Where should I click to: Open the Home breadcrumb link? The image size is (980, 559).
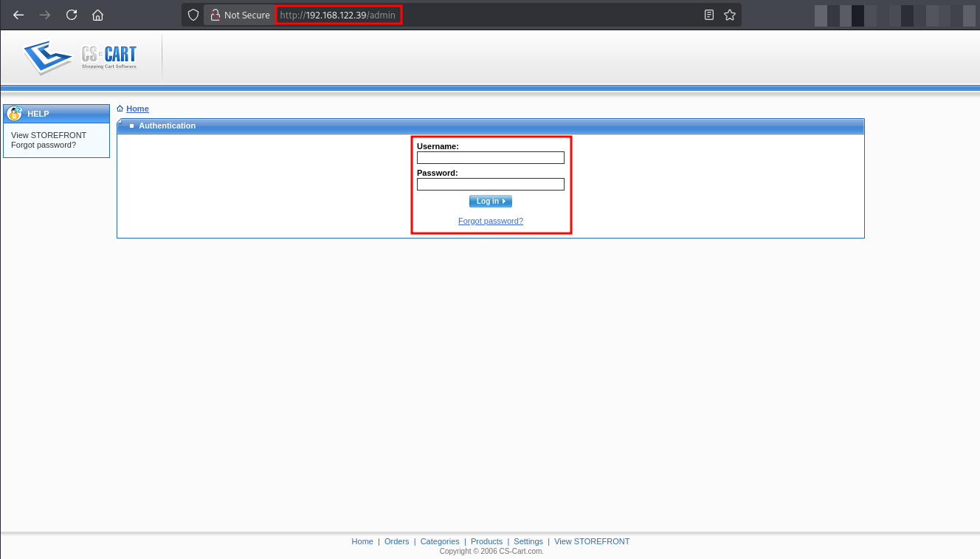137,109
